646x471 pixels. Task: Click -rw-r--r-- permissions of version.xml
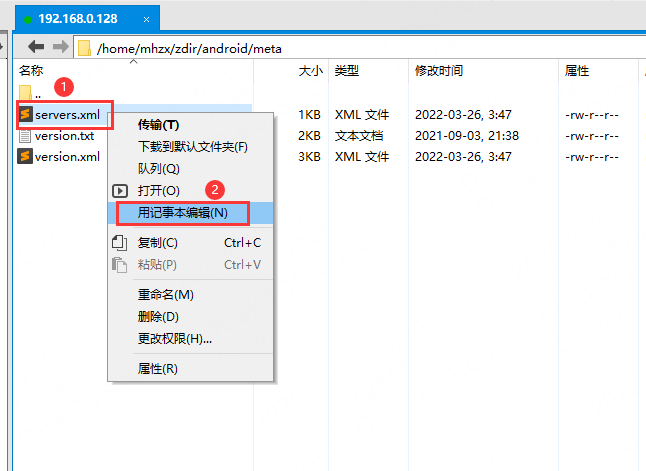coord(592,157)
